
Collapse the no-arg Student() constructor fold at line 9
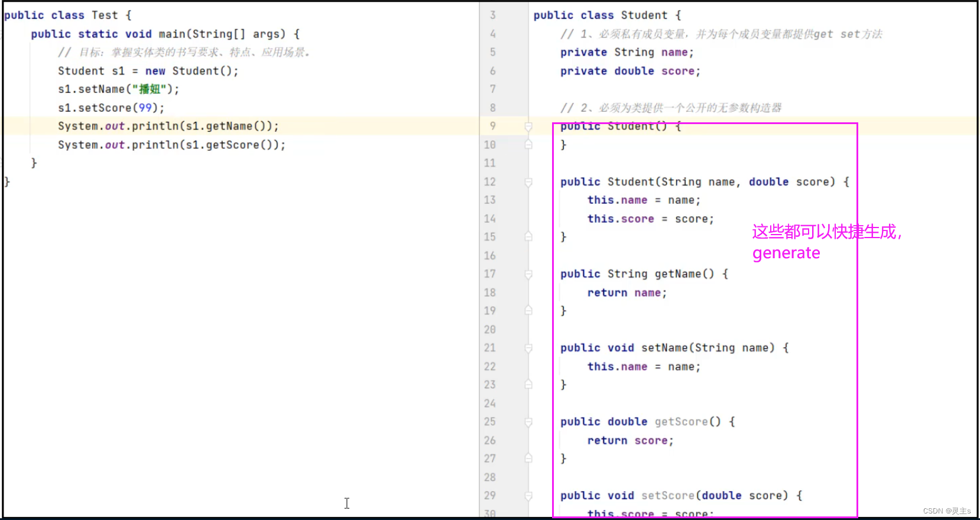pyautogui.click(x=528, y=126)
